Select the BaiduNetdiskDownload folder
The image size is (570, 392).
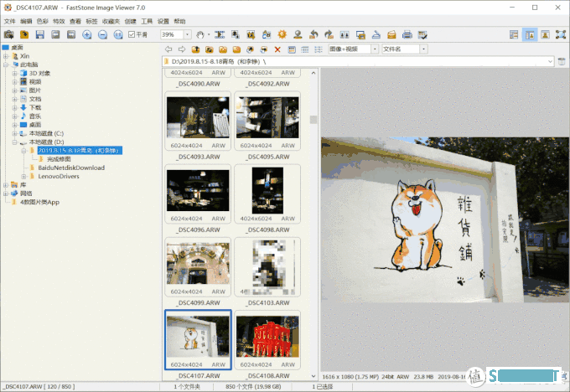(x=71, y=168)
